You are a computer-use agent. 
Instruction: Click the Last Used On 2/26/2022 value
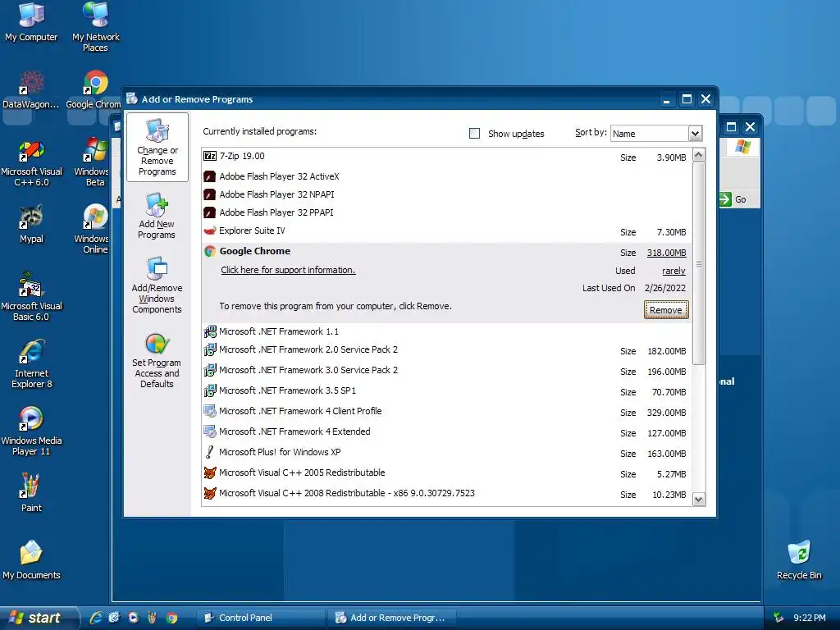(x=665, y=288)
